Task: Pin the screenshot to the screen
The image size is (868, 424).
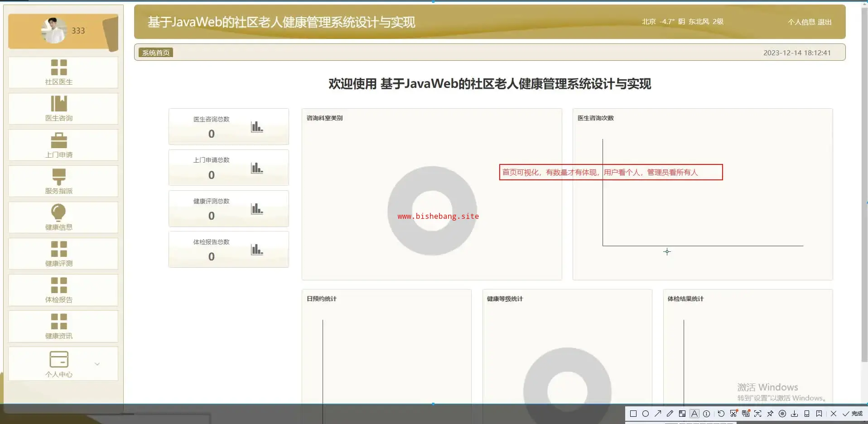Action: [770, 414]
